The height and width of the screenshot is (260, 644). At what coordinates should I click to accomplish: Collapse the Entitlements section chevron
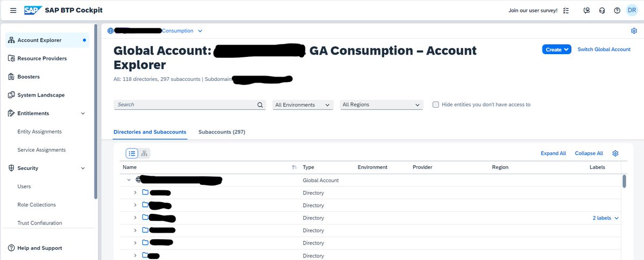83,114
